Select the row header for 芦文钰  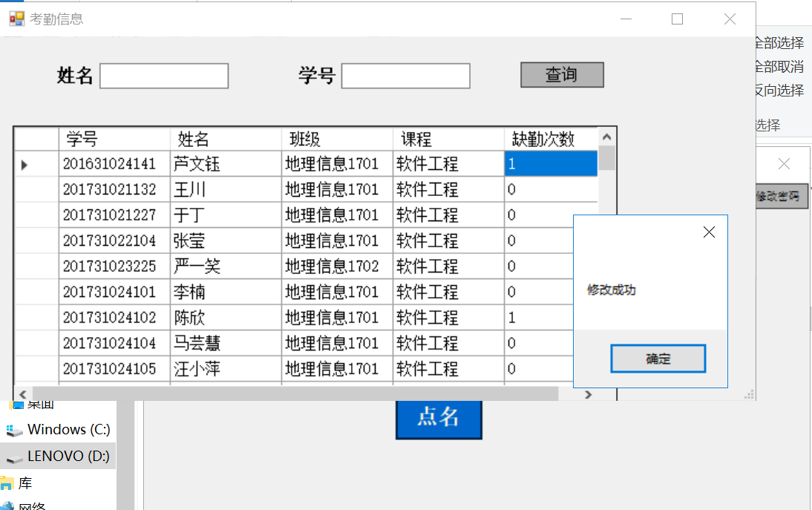pyautogui.click(x=36, y=164)
